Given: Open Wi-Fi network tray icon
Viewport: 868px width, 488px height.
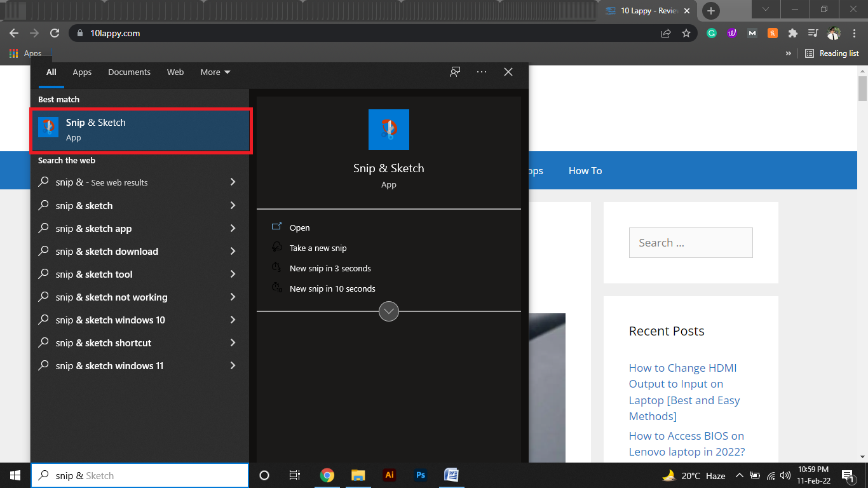Looking at the screenshot, I should (x=771, y=475).
